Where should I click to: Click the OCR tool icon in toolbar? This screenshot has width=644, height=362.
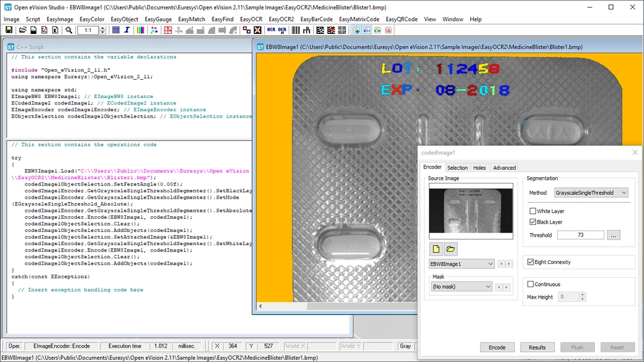tap(271, 30)
